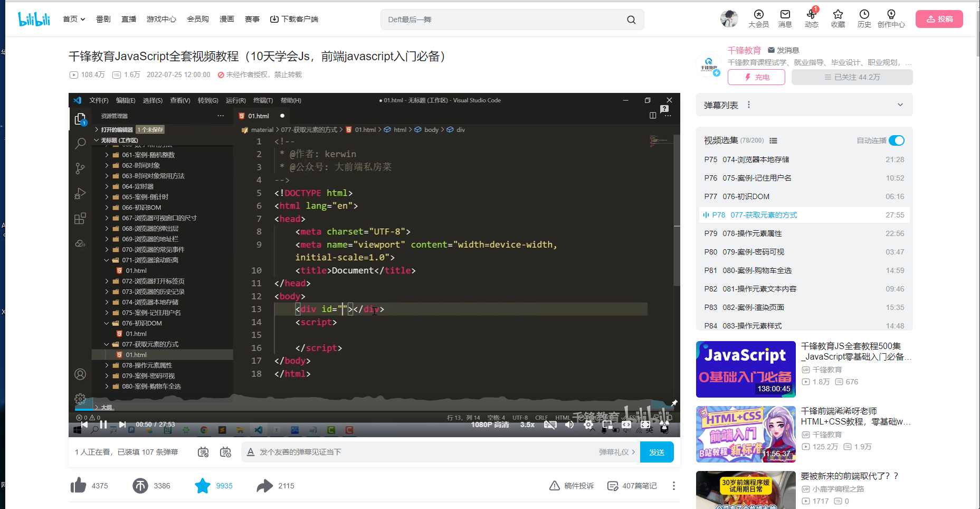
Task: Open more options menu beside 笔记
Action: click(x=674, y=486)
